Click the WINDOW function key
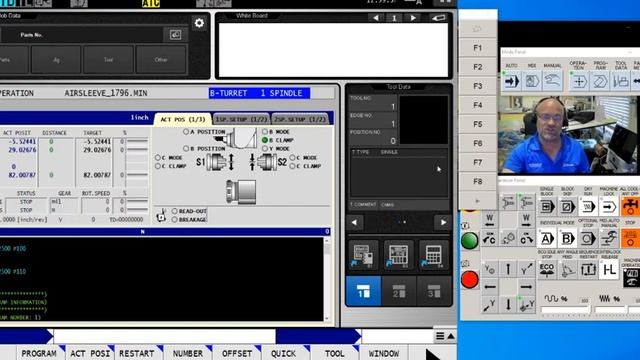 coord(384,353)
